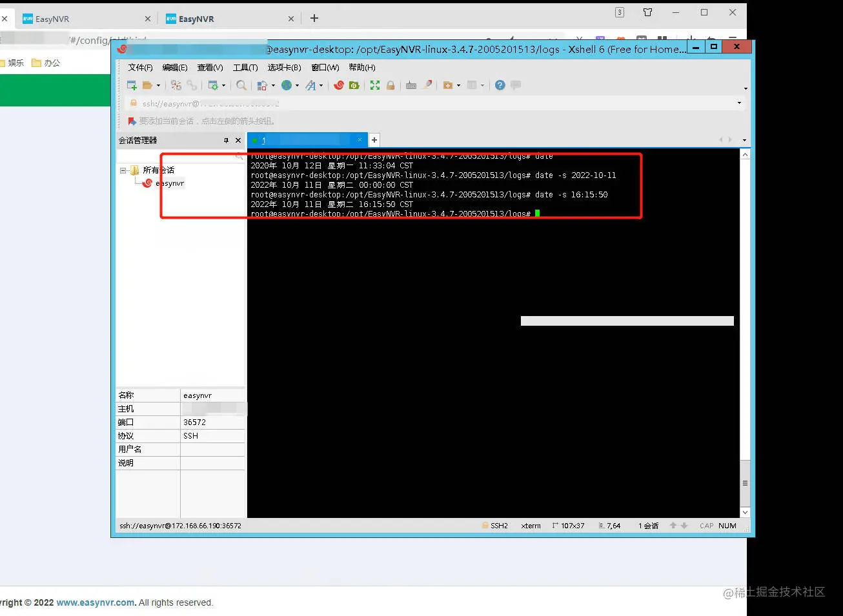The image size is (843, 616).
Task: Click the 协议 value SSH
Action: [190, 436]
